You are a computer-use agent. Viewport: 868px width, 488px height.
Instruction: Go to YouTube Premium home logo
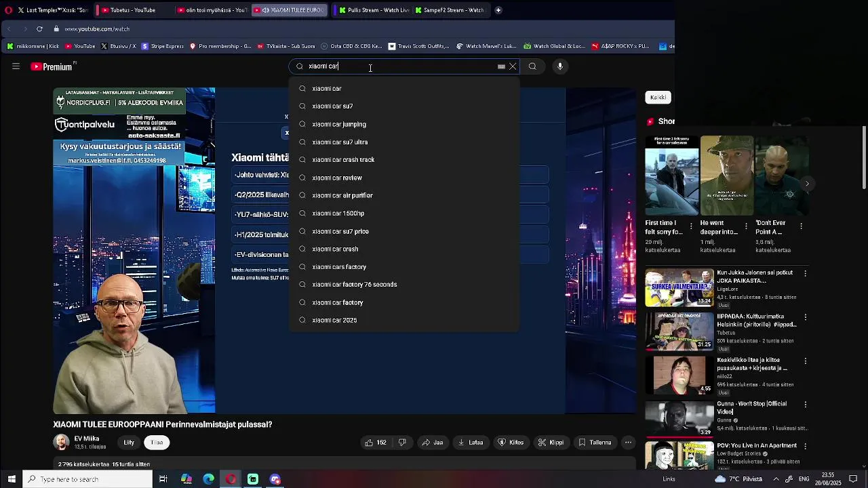tap(52, 66)
